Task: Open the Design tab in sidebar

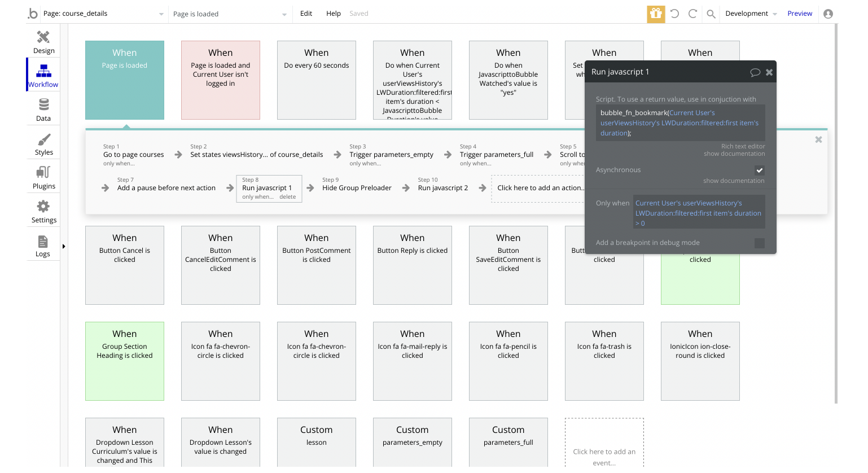Action: coord(43,42)
